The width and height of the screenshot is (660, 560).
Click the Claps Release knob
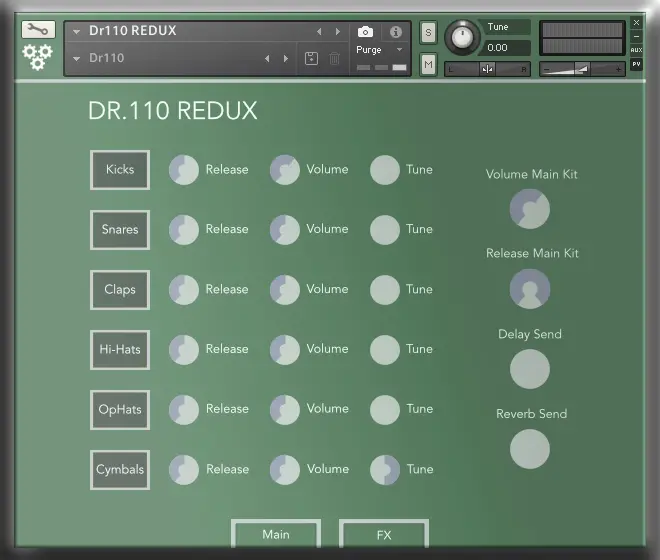[184, 290]
